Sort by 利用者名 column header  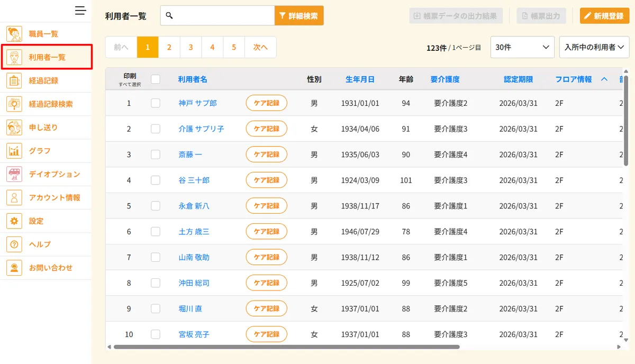pos(193,79)
